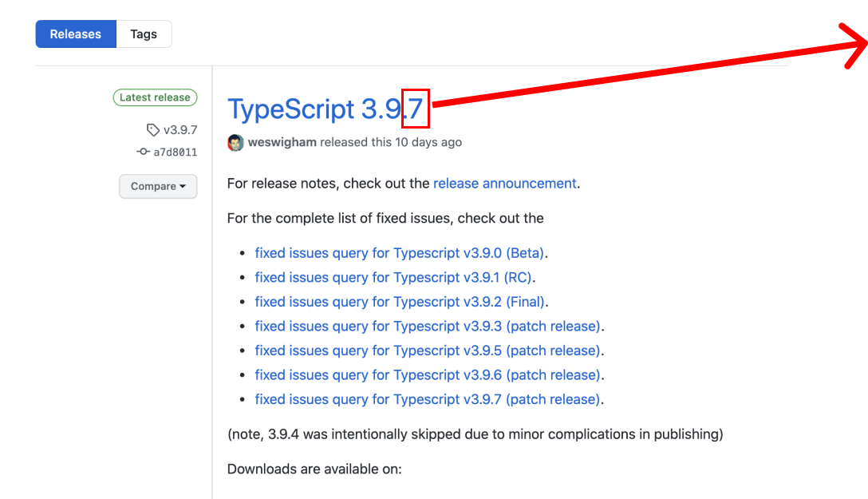Open commit a7d8011
The image size is (868, 499).
175,152
